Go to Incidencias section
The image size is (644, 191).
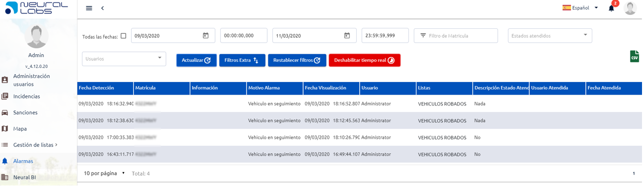pyautogui.click(x=27, y=96)
